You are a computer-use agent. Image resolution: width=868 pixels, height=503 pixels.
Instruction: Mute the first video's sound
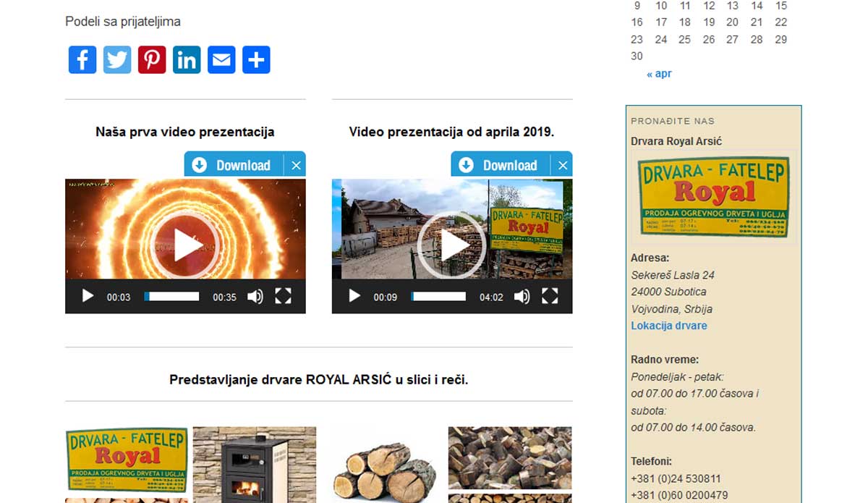tap(255, 297)
